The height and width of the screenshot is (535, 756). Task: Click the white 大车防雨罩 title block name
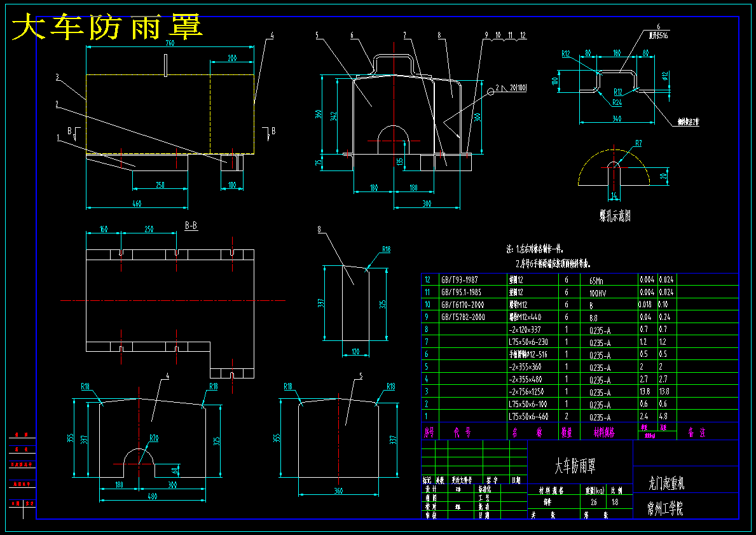(x=575, y=466)
